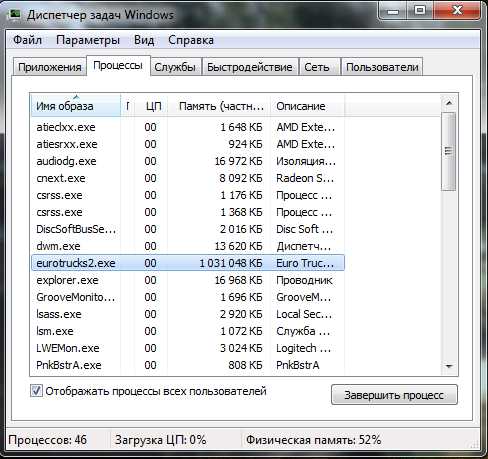The width and height of the screenshot is (488, 459).
Task: Switch to the Службы tab
Action: [175, 67]
